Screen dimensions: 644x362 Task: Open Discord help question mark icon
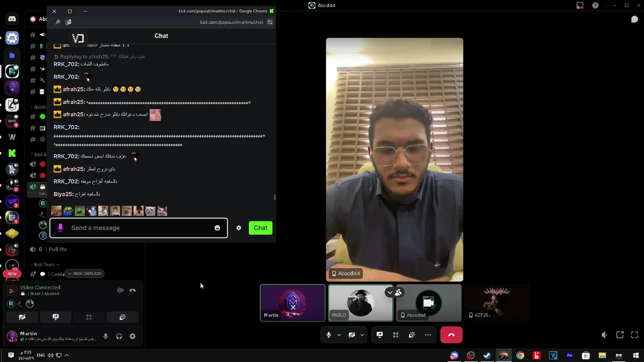(595, 6)
